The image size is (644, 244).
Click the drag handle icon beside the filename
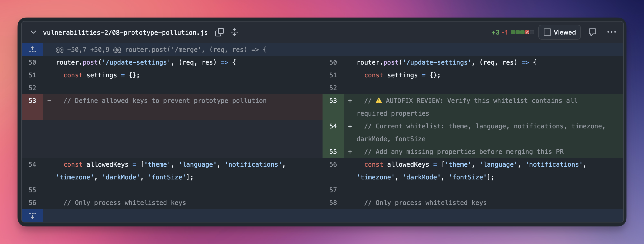coord(235,32)
